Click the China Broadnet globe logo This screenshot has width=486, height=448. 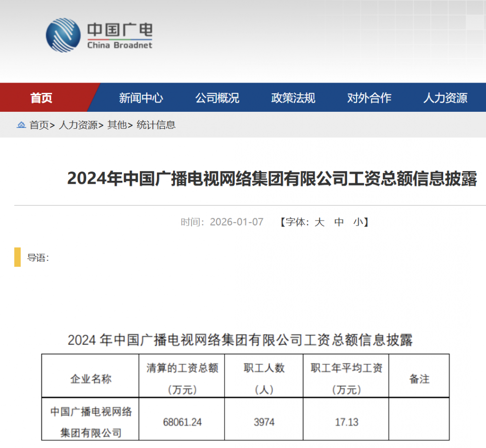(63, 35)
